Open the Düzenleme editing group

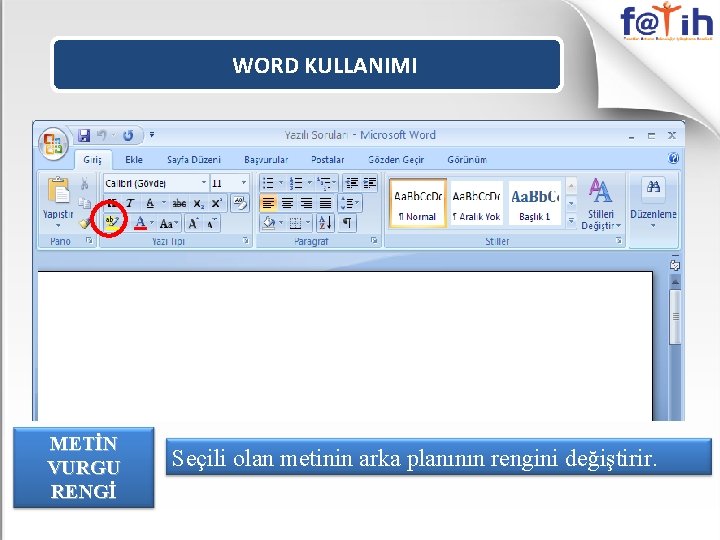click(653, 204)
